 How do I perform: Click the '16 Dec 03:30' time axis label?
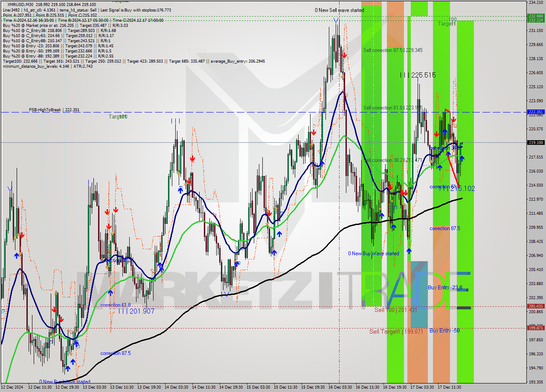[340, 387]
